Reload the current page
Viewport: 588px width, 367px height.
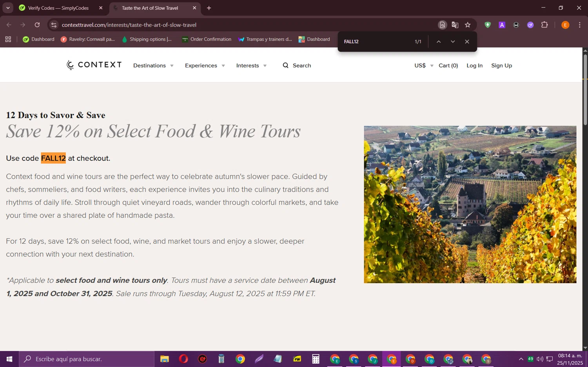pyautogui.click(x=37, y=25)
